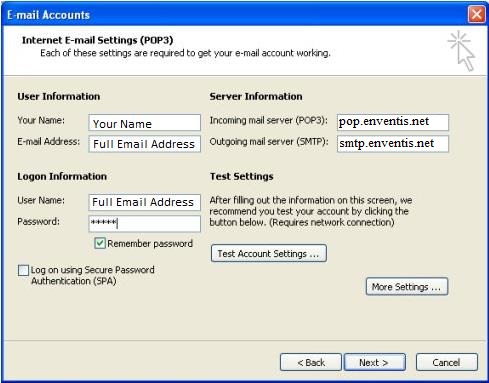Go to previous step with Back
Viewport: 489px width, 383px height.
tap(311, 362)
